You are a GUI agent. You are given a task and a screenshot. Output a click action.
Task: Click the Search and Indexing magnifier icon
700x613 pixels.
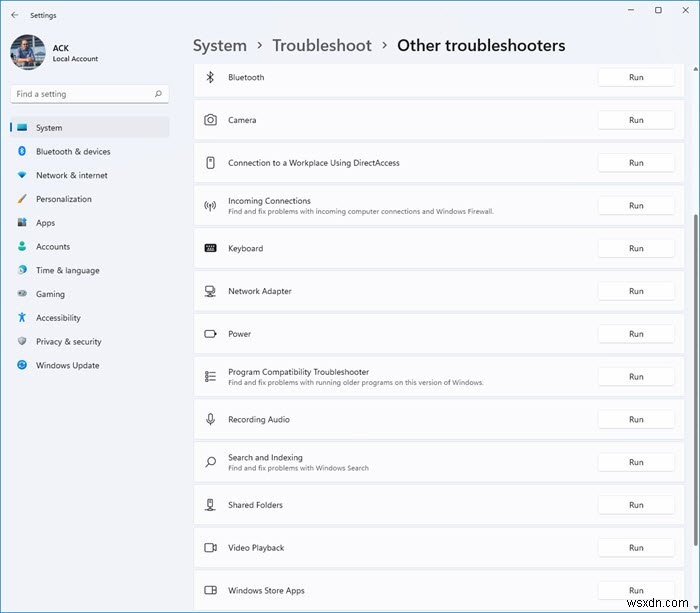click(210, 462)
